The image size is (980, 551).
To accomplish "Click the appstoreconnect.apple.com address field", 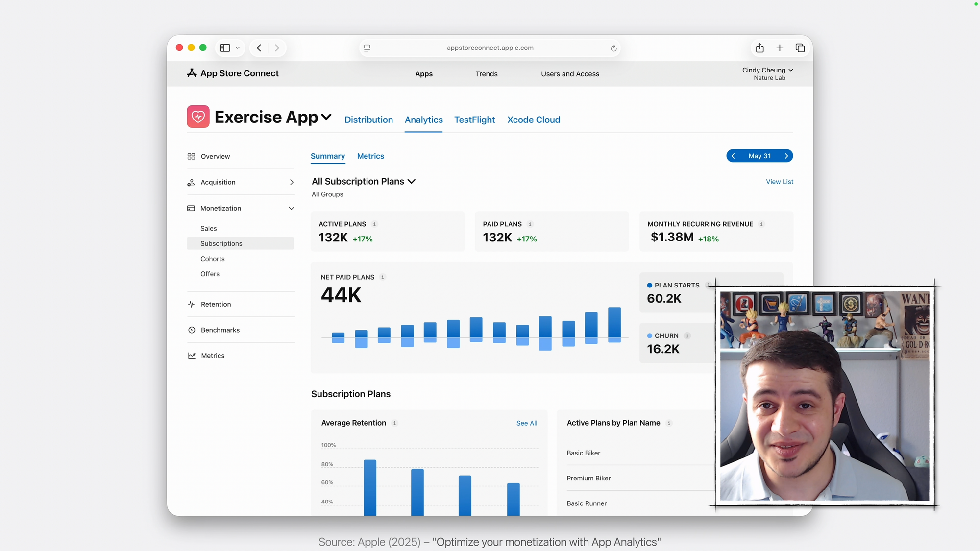I will [490, 48].
